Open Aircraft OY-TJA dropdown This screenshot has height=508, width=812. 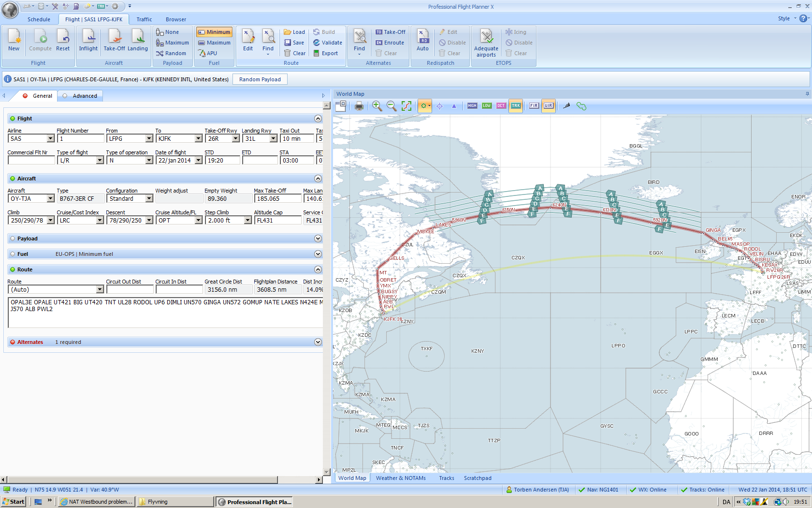(50, 198)
